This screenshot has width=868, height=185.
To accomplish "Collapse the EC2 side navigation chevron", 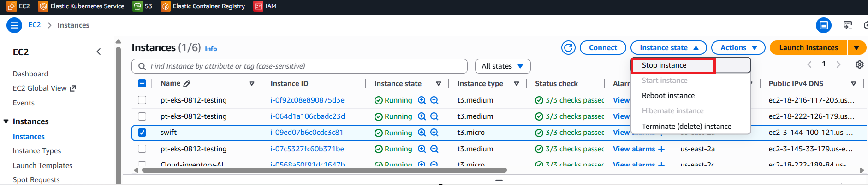I will pos(99,52).
